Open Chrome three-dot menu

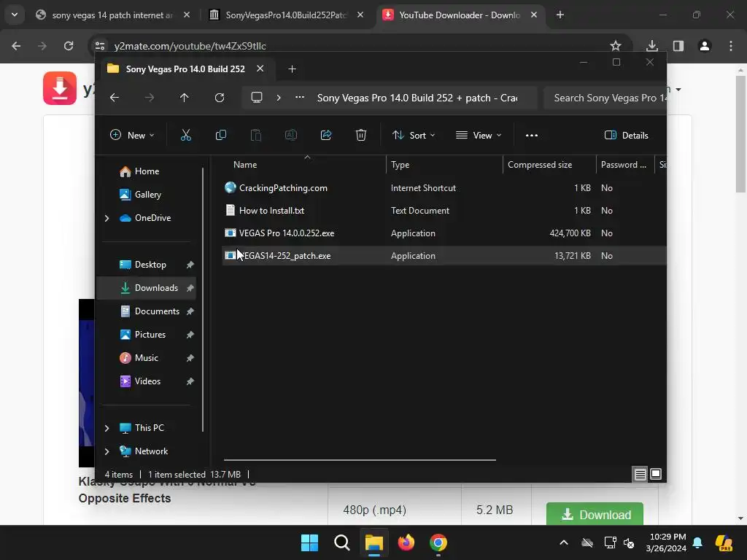(x=731, y=46)
